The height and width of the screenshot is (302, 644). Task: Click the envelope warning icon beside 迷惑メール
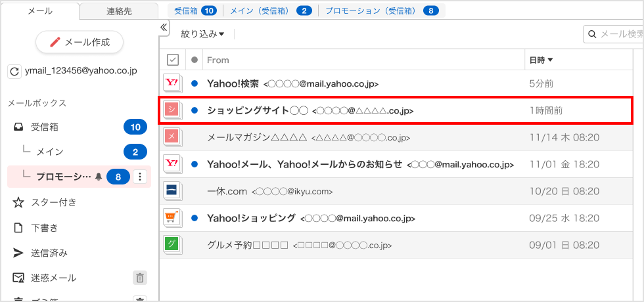(x=18, y=278)
